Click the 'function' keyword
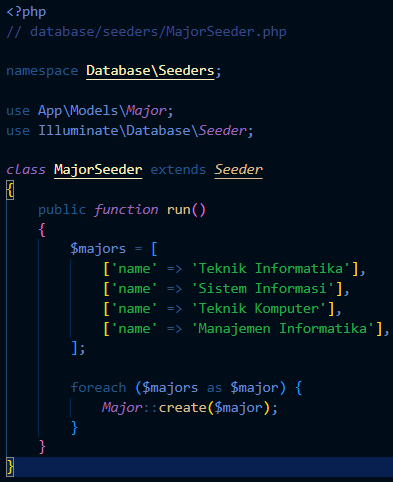The image size is (393, 482). coord(126,210)
